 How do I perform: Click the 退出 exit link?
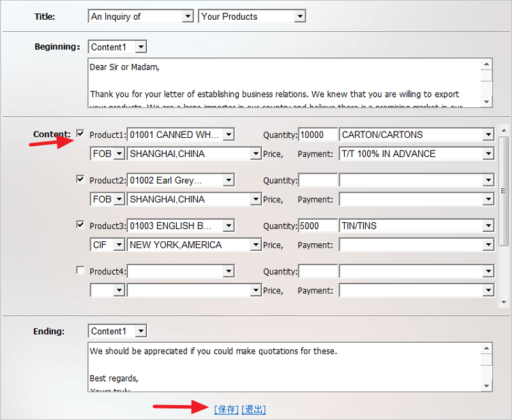click(x=253, y=409)
